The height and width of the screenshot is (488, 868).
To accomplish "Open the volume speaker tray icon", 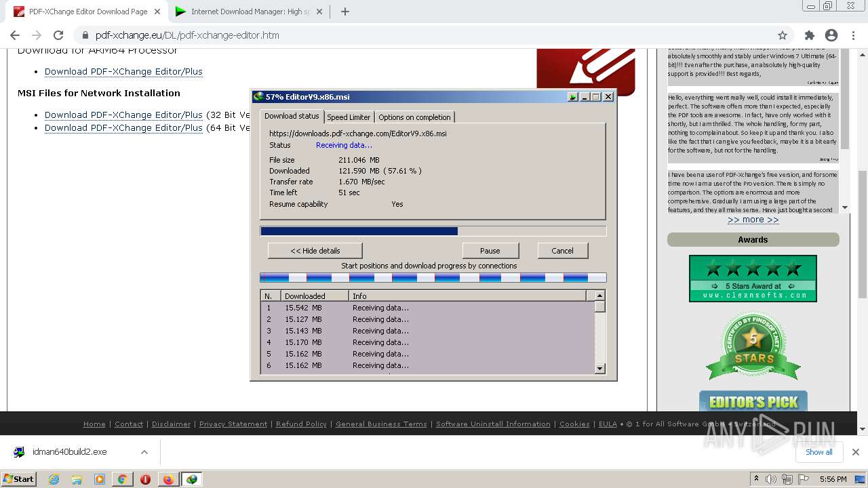I will 771,479.
